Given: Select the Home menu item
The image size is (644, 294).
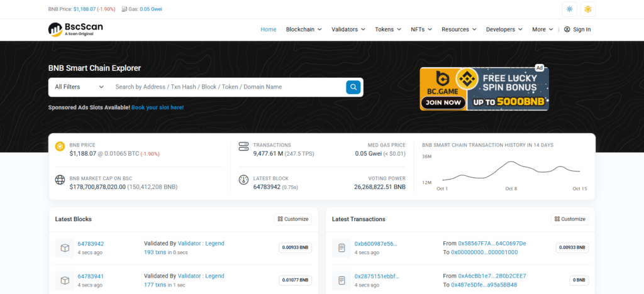Looking at the screenshot, I should coord(269,30).
